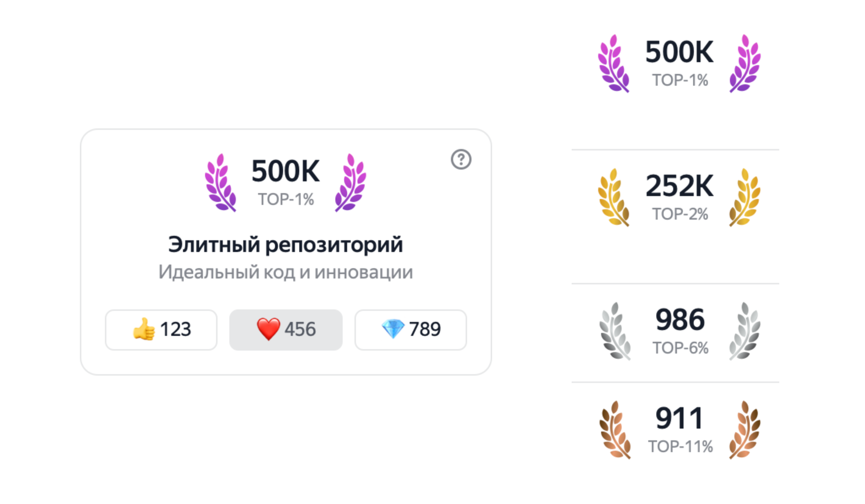This screenshot has height=504, width=865.
Task: Select the 252K rating number
Action: coord(679,186)
